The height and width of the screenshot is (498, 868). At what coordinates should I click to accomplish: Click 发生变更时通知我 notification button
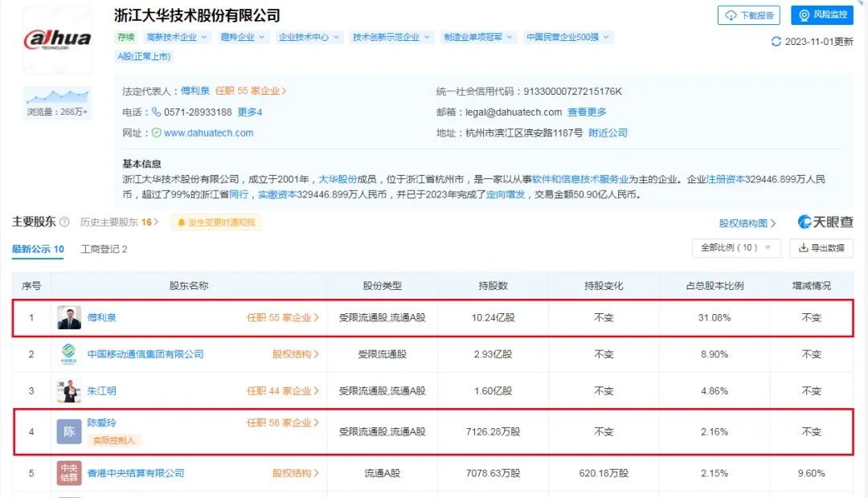216,222
